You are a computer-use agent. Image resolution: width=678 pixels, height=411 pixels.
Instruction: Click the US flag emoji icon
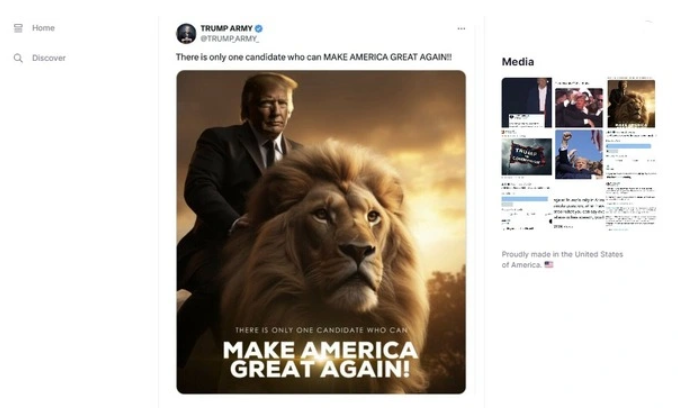point(549,265)
